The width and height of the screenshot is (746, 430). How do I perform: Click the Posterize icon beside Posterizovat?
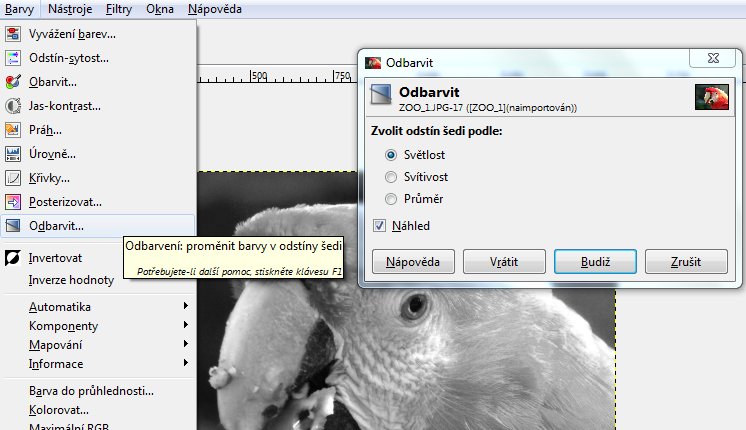(13, 202)
